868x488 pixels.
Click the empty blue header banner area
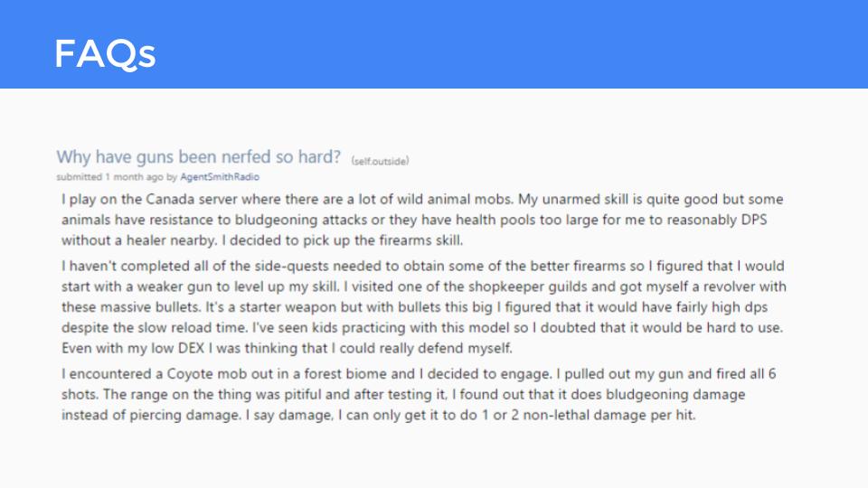pos(498,44)
